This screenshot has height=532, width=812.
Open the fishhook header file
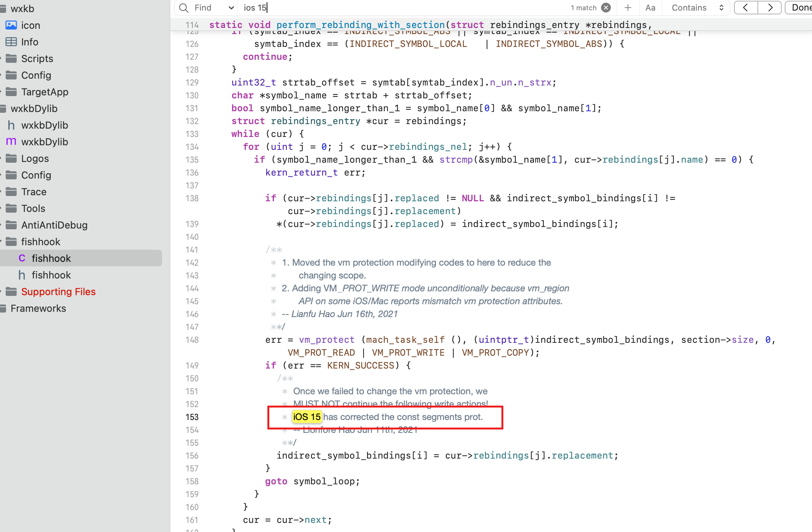coord(51,275)
